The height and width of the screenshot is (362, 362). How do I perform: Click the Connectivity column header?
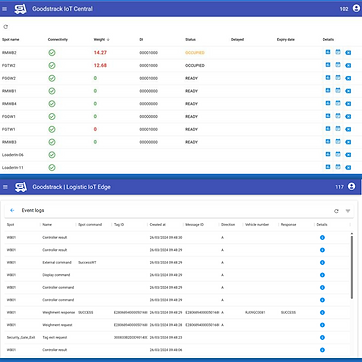coord(58,40)
